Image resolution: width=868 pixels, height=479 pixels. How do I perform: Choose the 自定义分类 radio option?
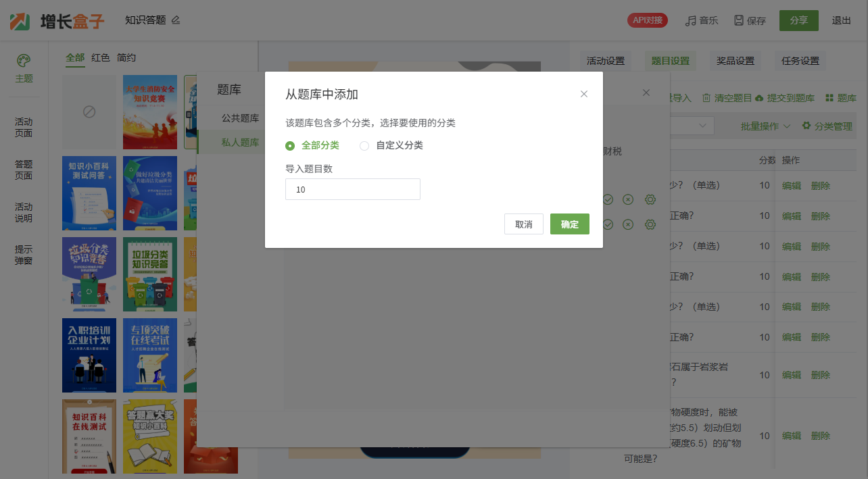pyautogui.click(x=364, y=145)
